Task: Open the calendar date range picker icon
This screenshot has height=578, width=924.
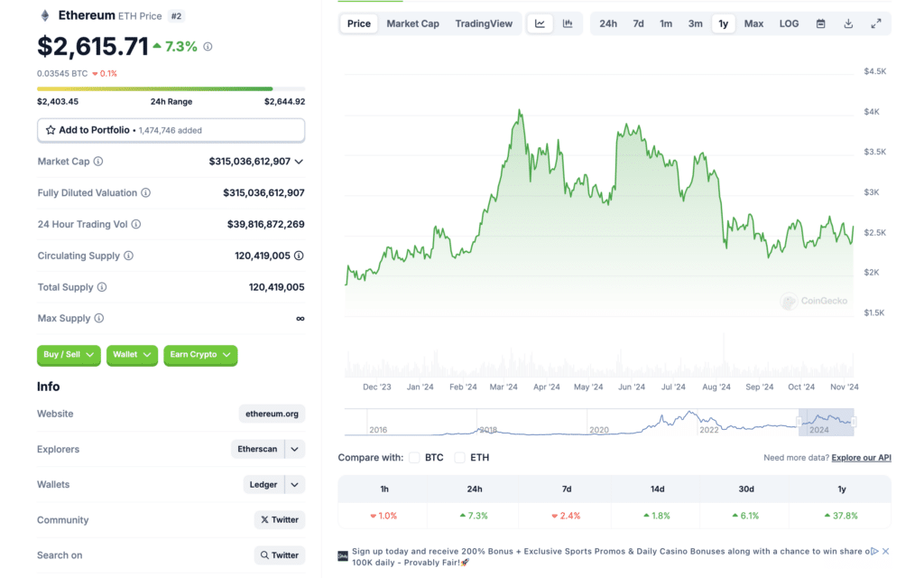Action: [820, 23]
